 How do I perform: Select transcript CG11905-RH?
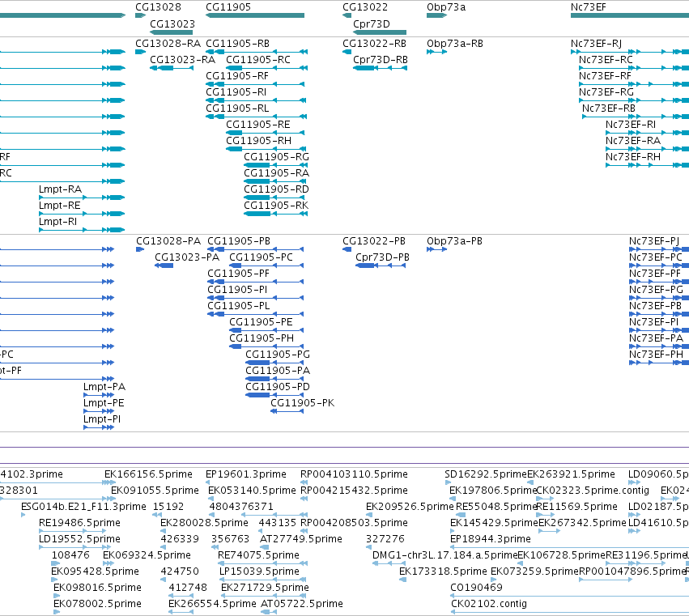pos(259,141)
